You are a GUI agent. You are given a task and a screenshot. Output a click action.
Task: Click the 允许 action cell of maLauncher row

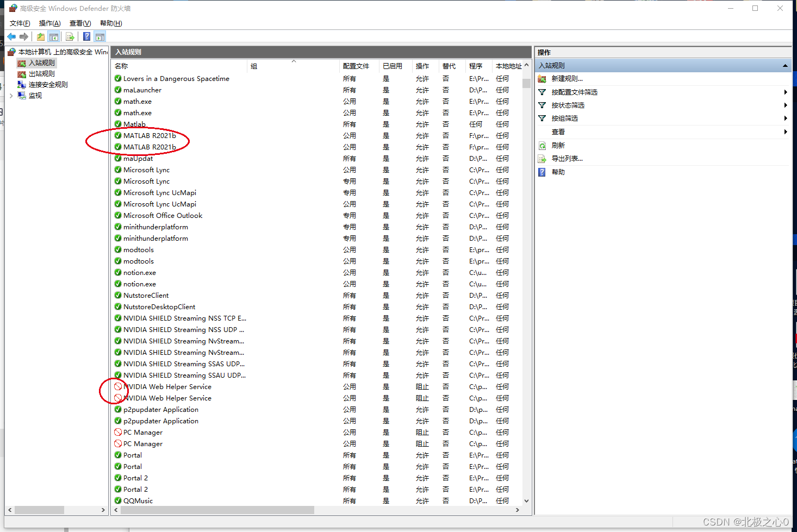click(422, 90)
